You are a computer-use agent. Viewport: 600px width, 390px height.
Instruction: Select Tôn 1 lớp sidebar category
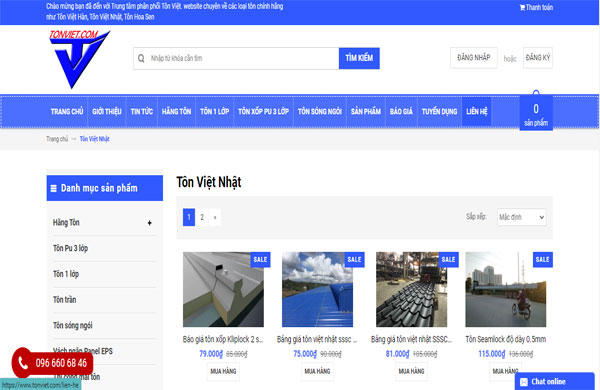point(66,274)
